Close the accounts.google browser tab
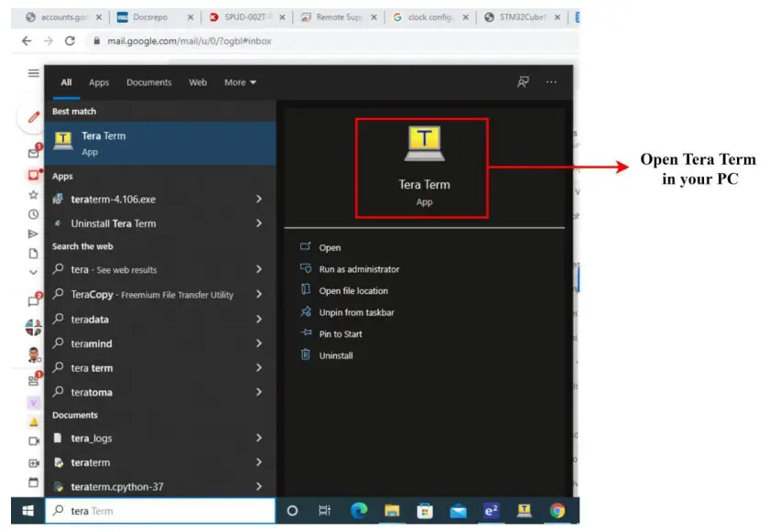Viewport: 769px width, 532px height. tap(99, 17)
